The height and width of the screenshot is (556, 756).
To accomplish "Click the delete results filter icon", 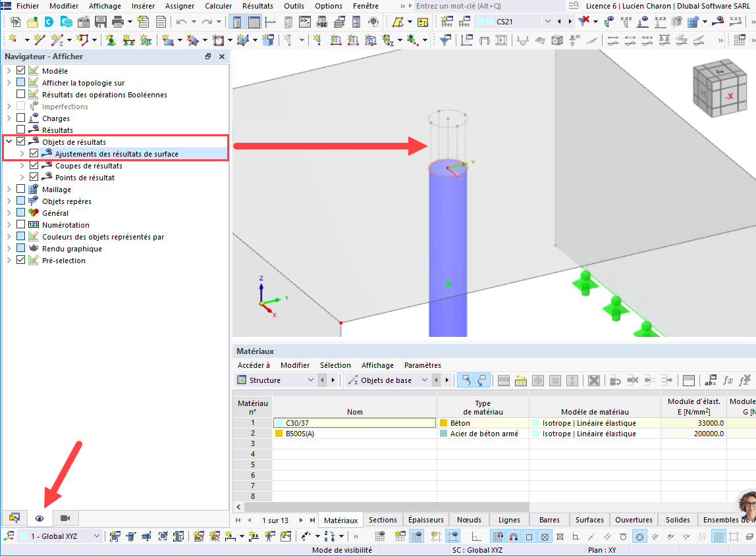I will point(584,20).
